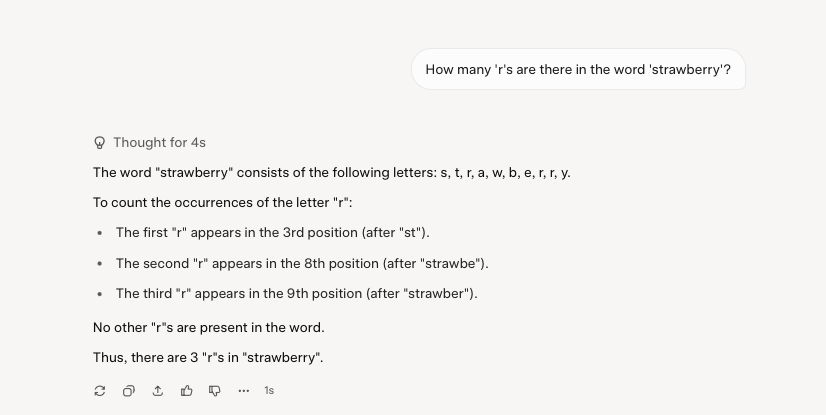Click the line listing strawberry's letters
Viewport: 826px width, 415px height.
pyautogui.click(x=332, y=173)
